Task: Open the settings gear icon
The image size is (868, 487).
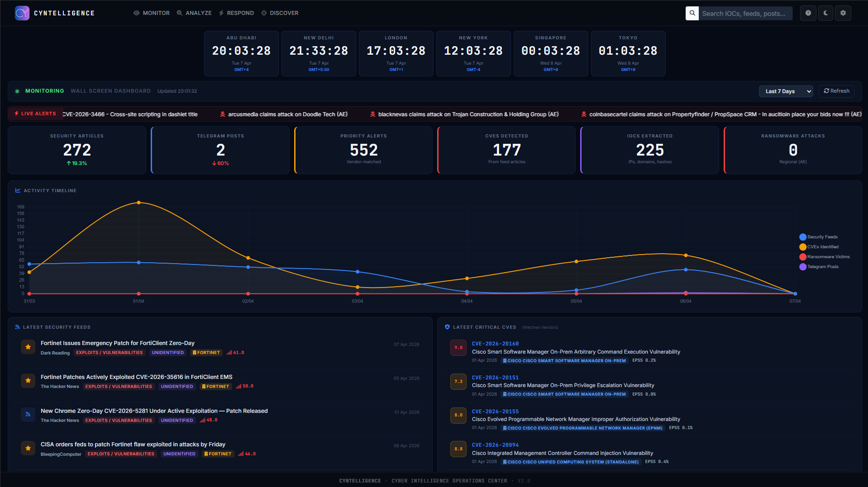Action: (843, 13)
